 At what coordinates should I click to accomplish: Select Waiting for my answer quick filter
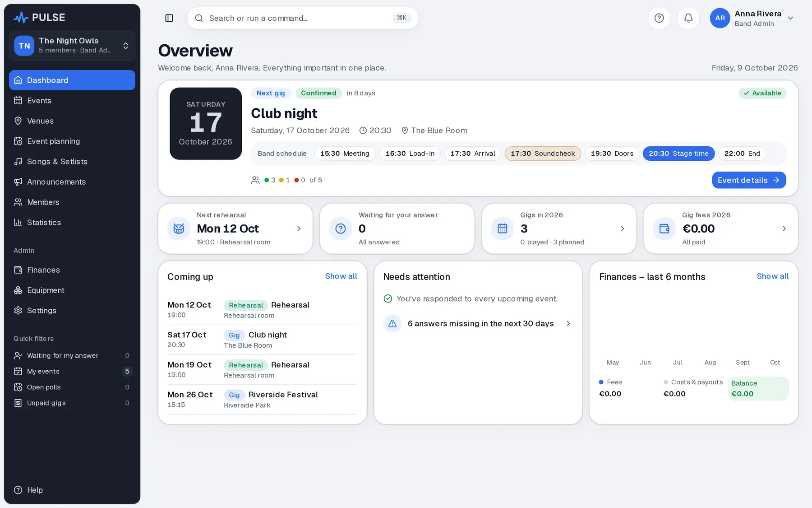(x=72, y=355)
